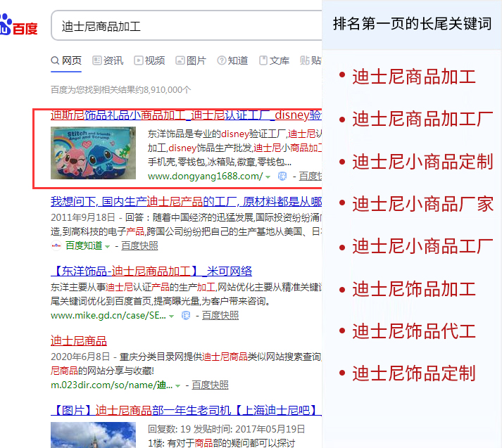This screenshot has width=502, height=448.
Task: Go to the 图片 tab
Action: (x=191, y=60)
